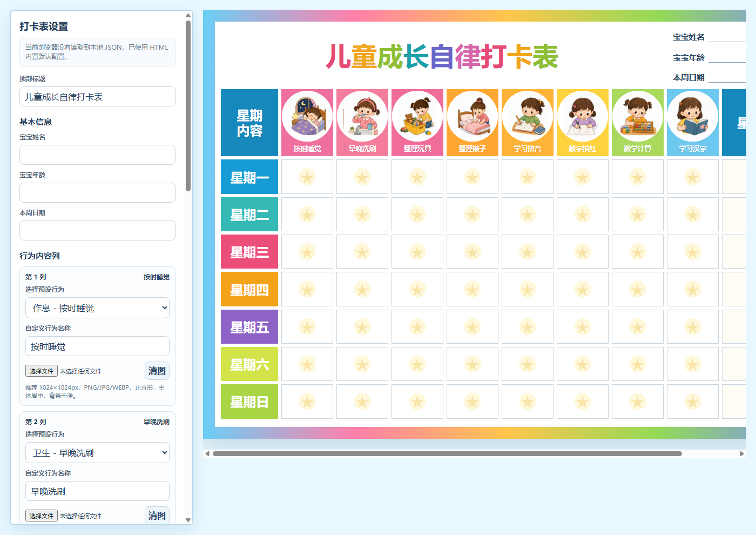Screen dimensions: 756x535
Task: Click the preview horizontal scrollbar thumb
Action: pos(447,454)
